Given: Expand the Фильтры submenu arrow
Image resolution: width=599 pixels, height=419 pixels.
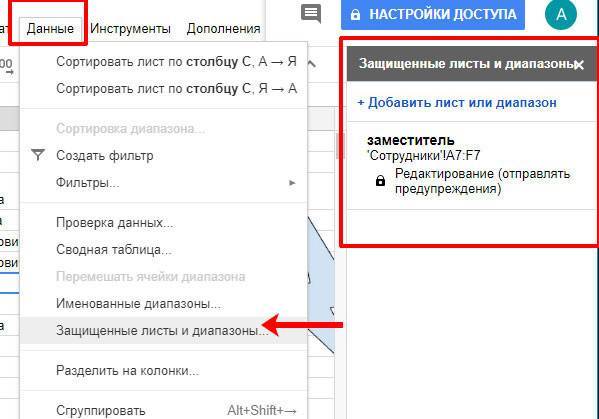Looking at the screenshot, I should pyautogui.click(x=292, y=183).
